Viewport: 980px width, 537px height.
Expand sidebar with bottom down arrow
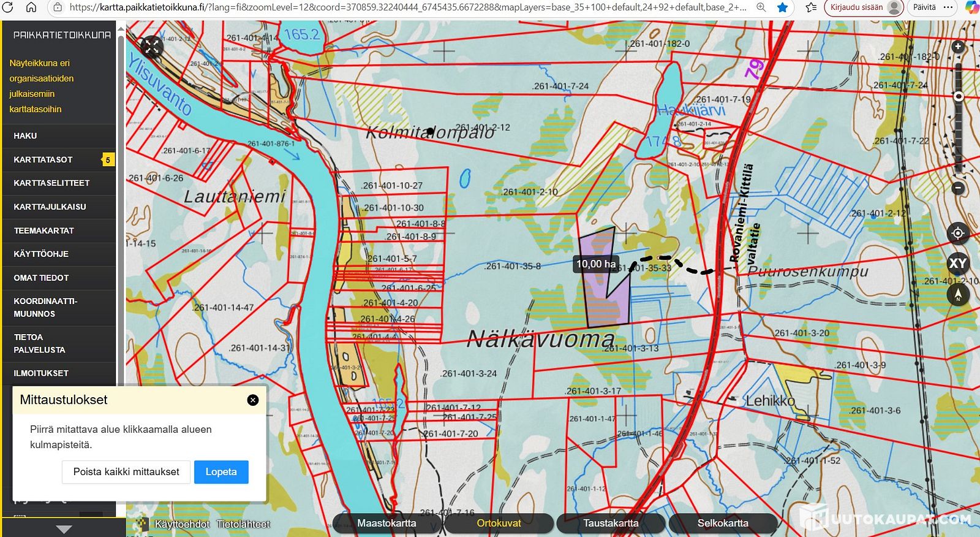[x=64, y=528]
